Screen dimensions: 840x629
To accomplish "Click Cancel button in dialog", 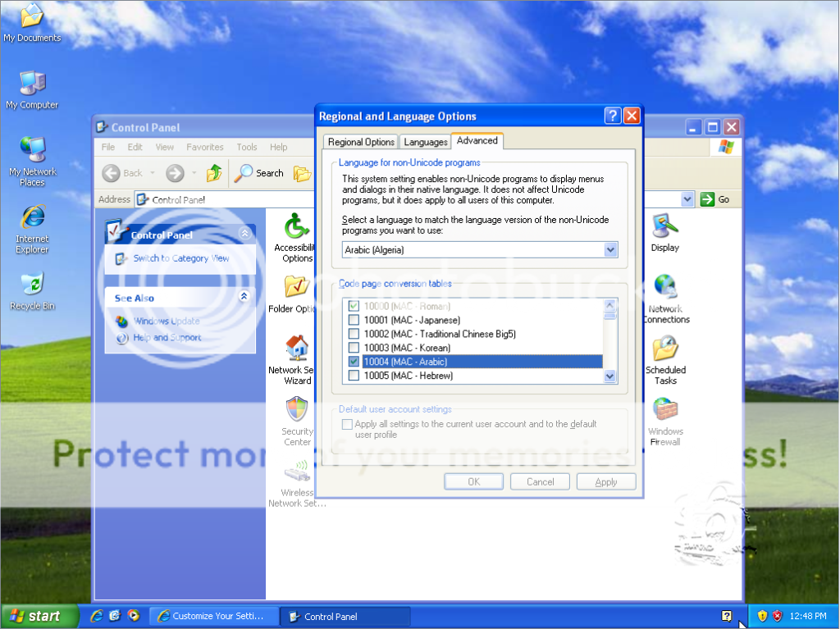I will click(540, 481).
